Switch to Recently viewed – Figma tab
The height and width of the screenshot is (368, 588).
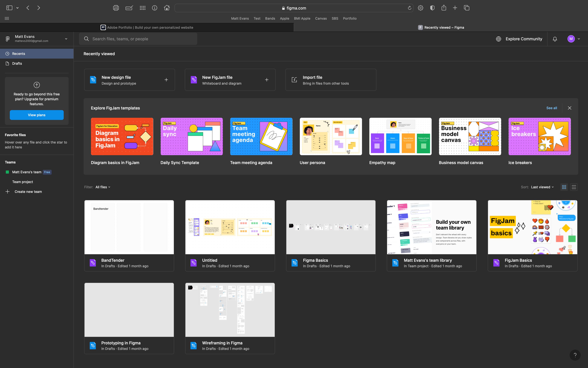[x=441, y=27]
